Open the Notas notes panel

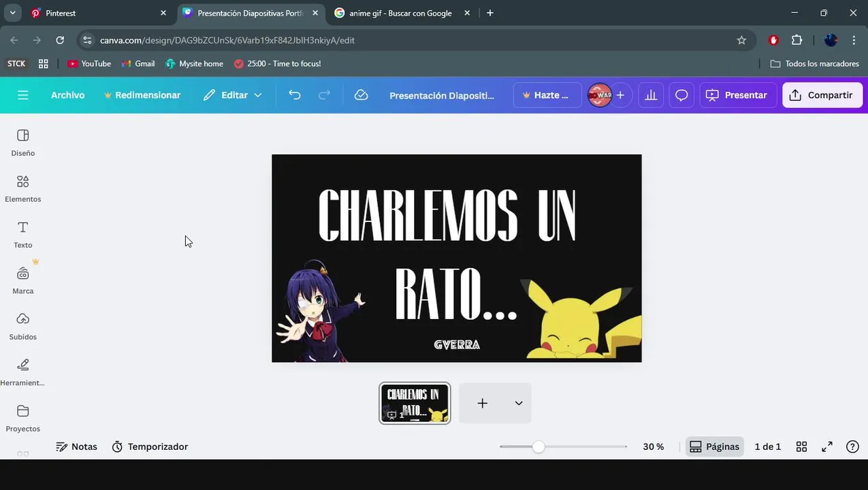76,446
